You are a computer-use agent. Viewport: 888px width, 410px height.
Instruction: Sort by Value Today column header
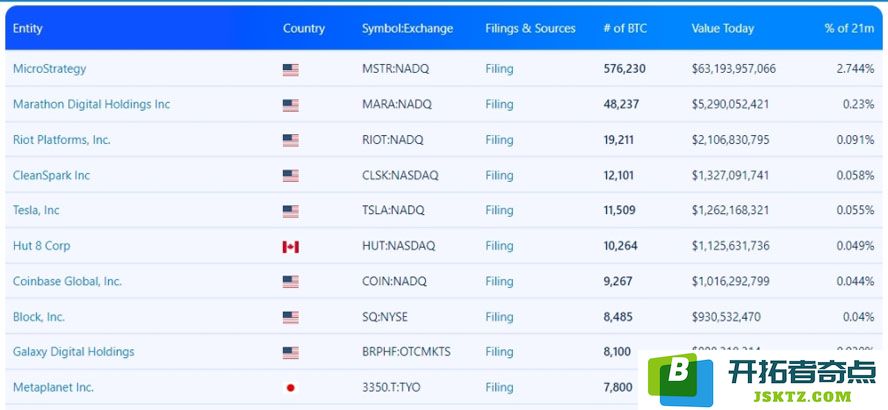pyautogui.click(x=723, y=28)
